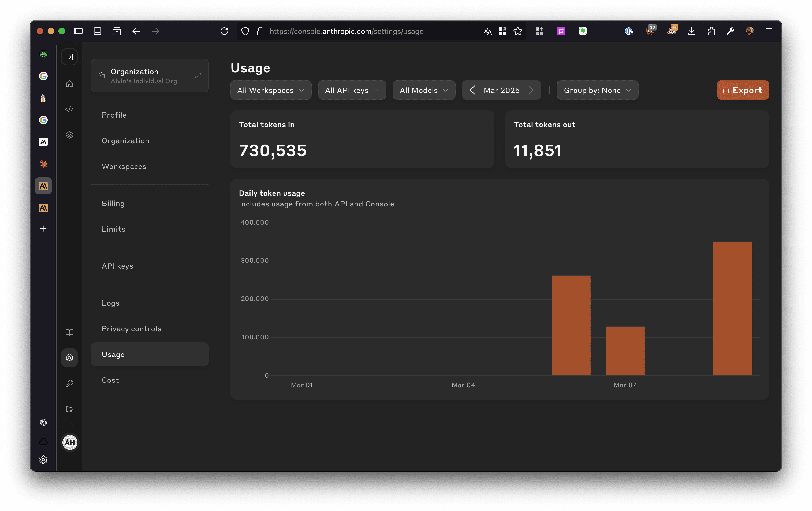Expand the Group by: None dropdown
Screen dimensions: 812x511
597,90
